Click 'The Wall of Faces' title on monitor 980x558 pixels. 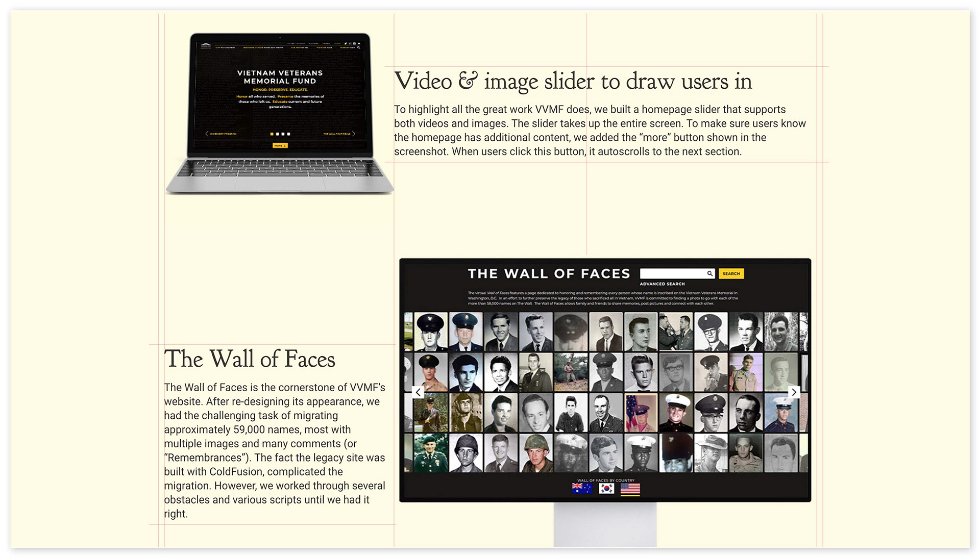[x=549, y=274]
